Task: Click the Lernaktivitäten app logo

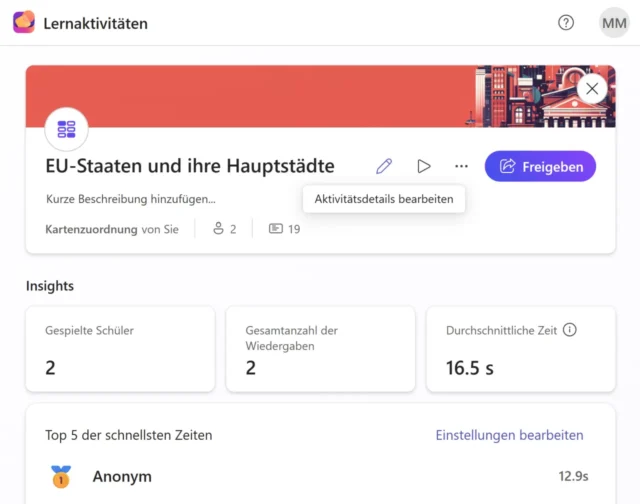Action: click(x=24, y=22)
